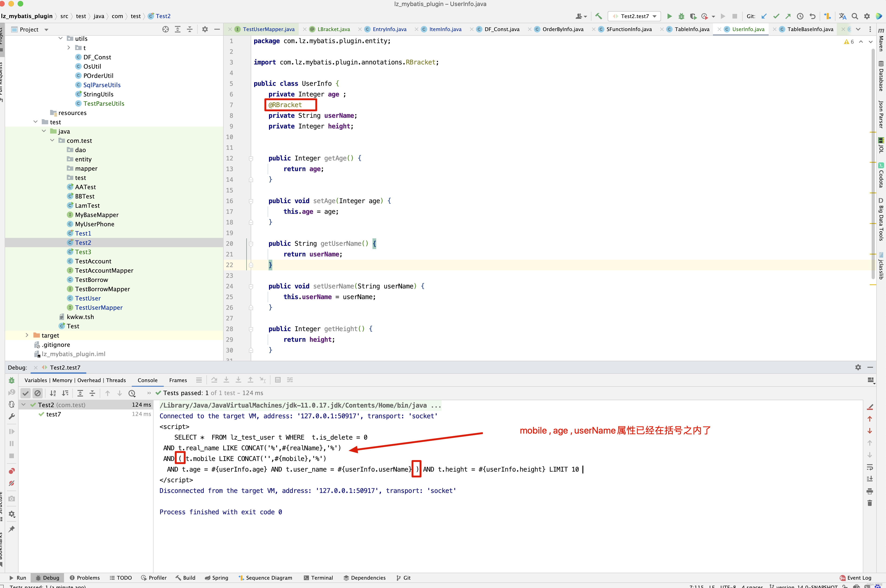Viewport: 886px width, 588px height.
Task: Open Project panel options gear
Action: pyautogui.click(x=205, y=29)
